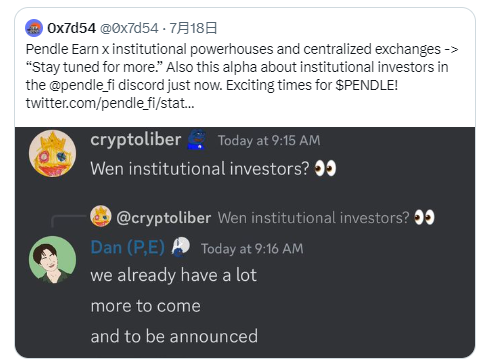Jump to the replied message via @cryptoliber mention
Screen dimensions: 486x363
pos(164,218)
